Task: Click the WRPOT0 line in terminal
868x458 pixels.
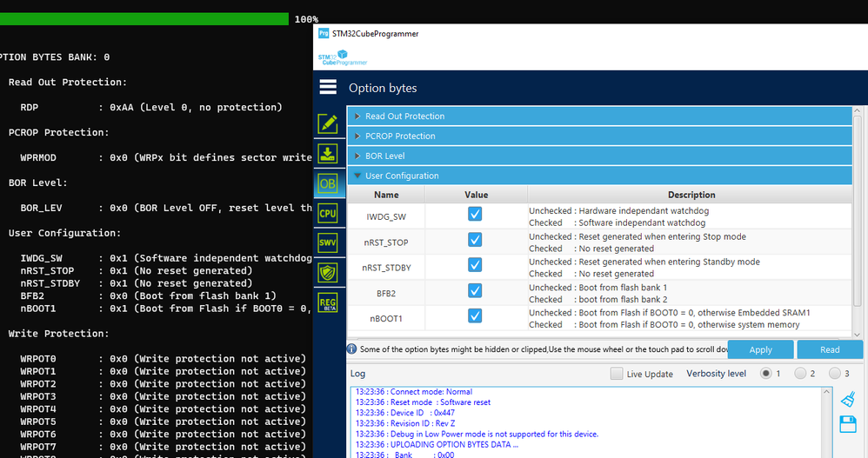Action: (163, 359)
